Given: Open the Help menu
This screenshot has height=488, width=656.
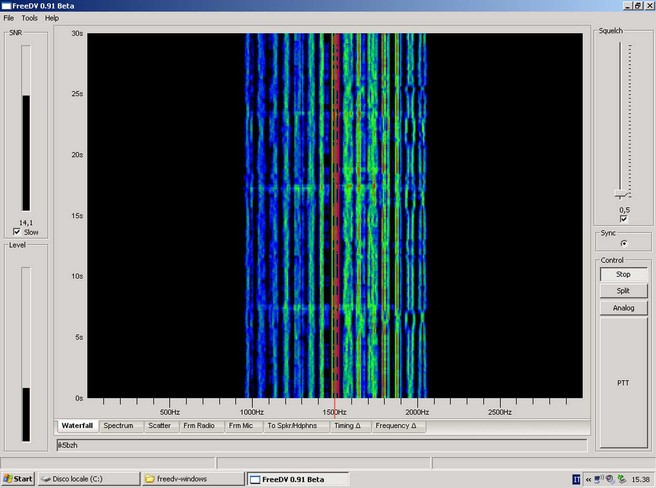Looking at the screenshot, I should [52, 18].
